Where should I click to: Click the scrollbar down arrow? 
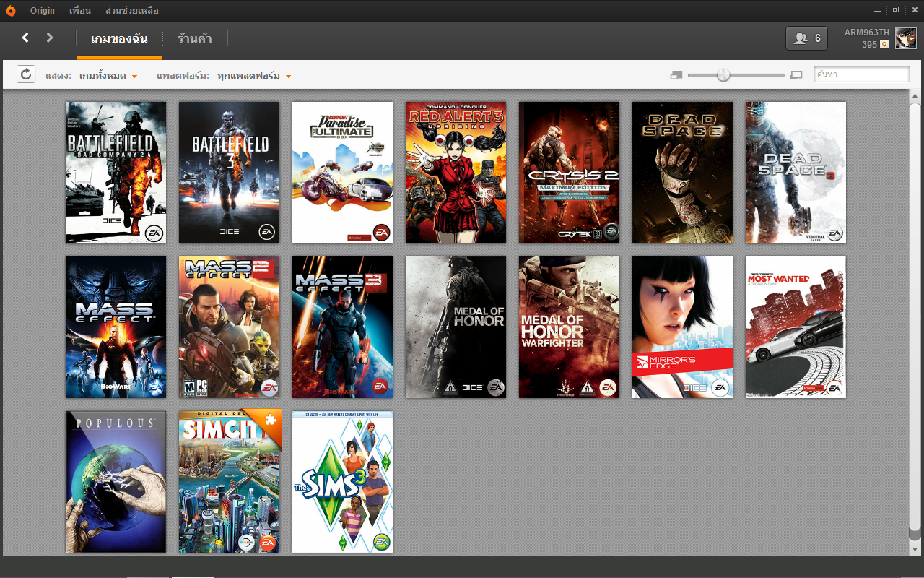click(915, 548)
